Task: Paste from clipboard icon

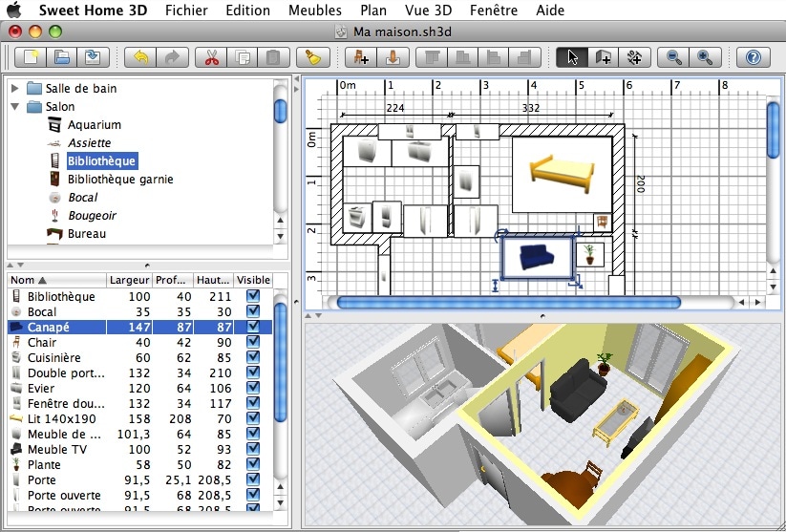Action: (x=274, y=57)
